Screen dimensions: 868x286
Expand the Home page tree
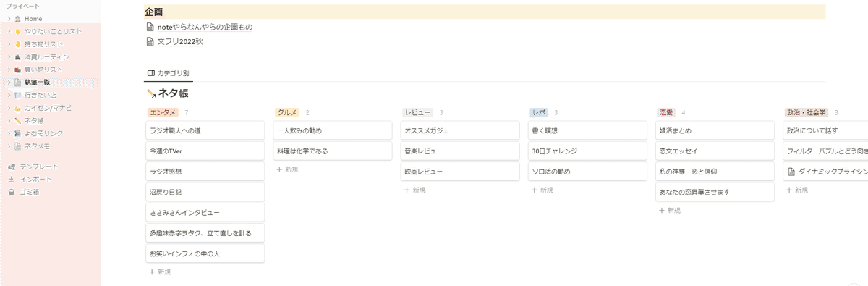[x=9, y=18]
